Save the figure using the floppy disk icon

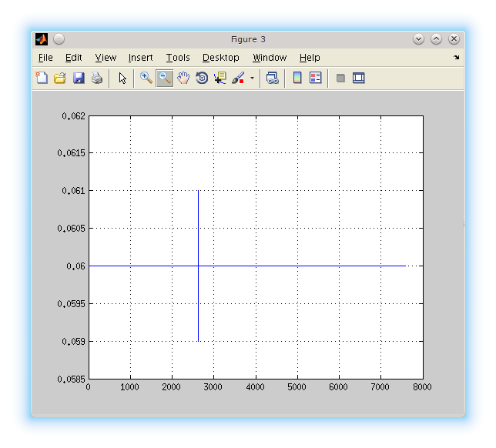click(79, 78)
